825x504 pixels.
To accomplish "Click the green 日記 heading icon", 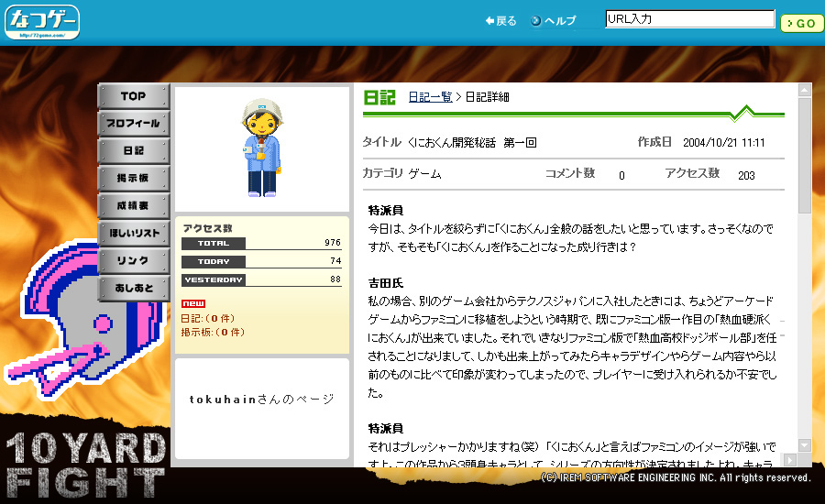I will pyautogui.click(x=379, y=97).
